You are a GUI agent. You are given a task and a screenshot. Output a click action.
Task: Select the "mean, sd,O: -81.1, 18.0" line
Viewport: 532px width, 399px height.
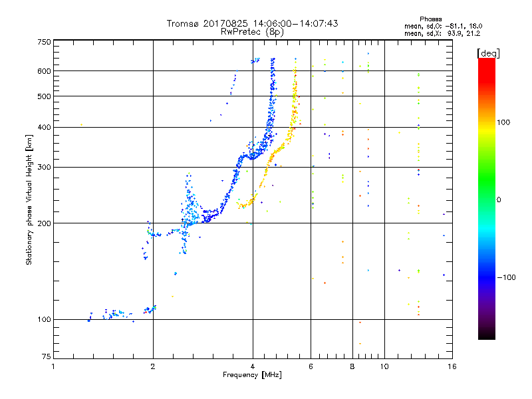point(443,26)
